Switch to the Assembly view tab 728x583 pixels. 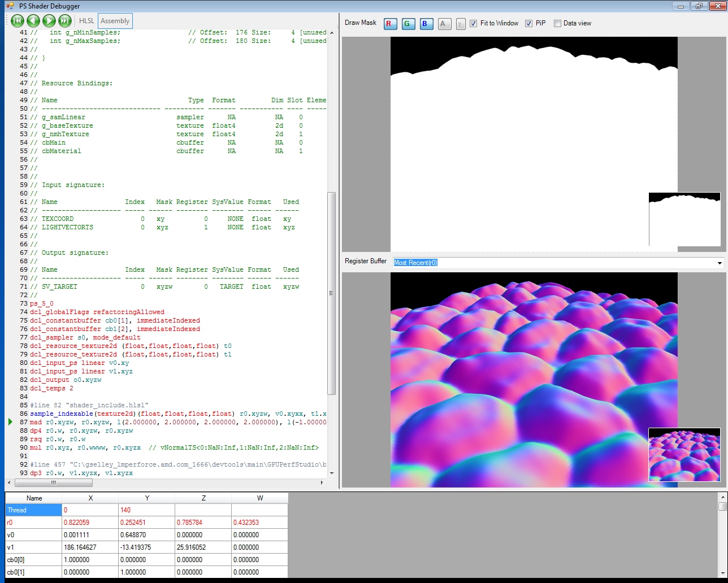(x=115, y=21)
